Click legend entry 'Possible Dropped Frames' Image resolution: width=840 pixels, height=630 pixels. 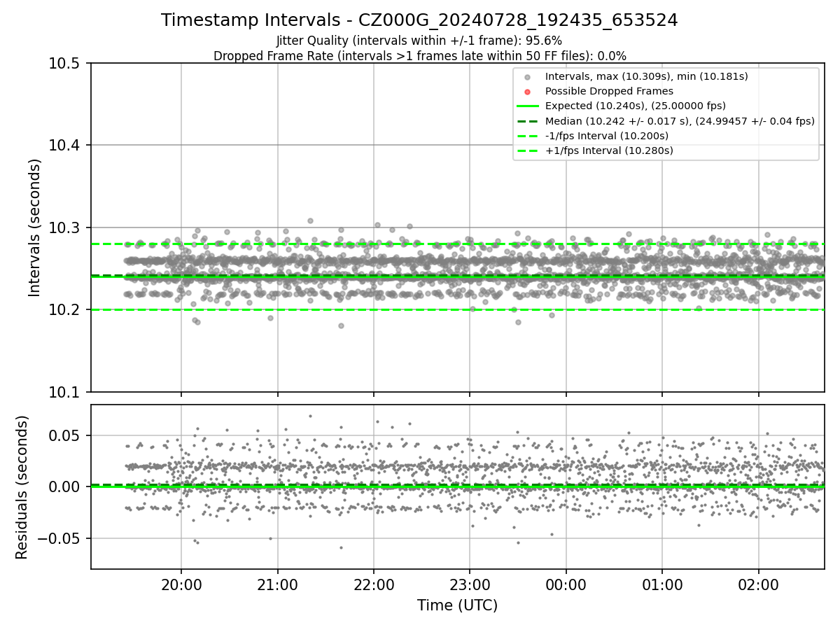click(609, 91)
